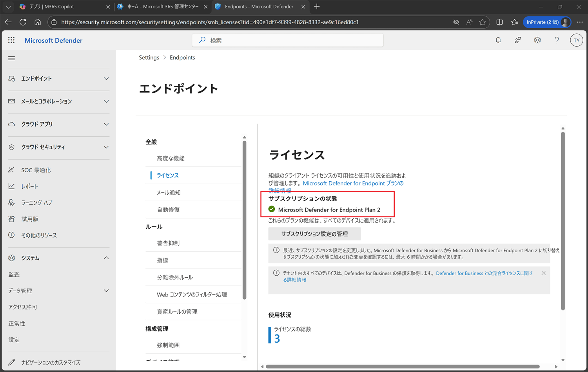Click the tracking prevention eye icon
The image size is (588, 372).
[456, 22]
